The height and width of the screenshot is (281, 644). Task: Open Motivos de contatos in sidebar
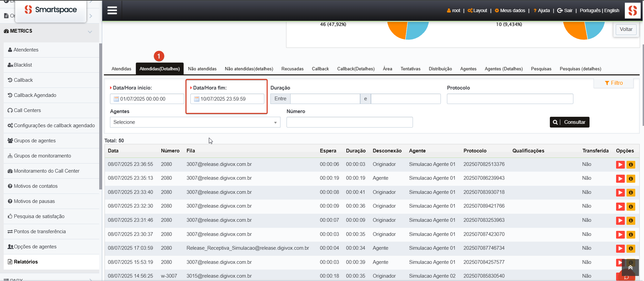(x=51, y=186)
